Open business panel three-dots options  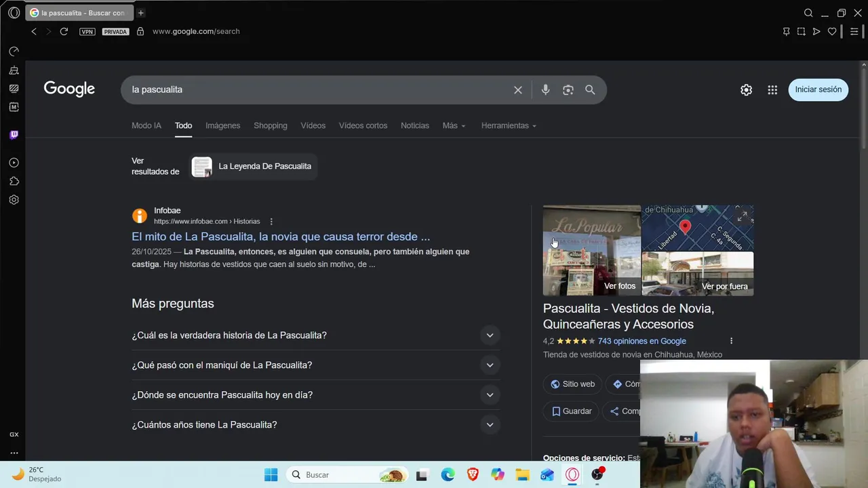pos(731,341)
